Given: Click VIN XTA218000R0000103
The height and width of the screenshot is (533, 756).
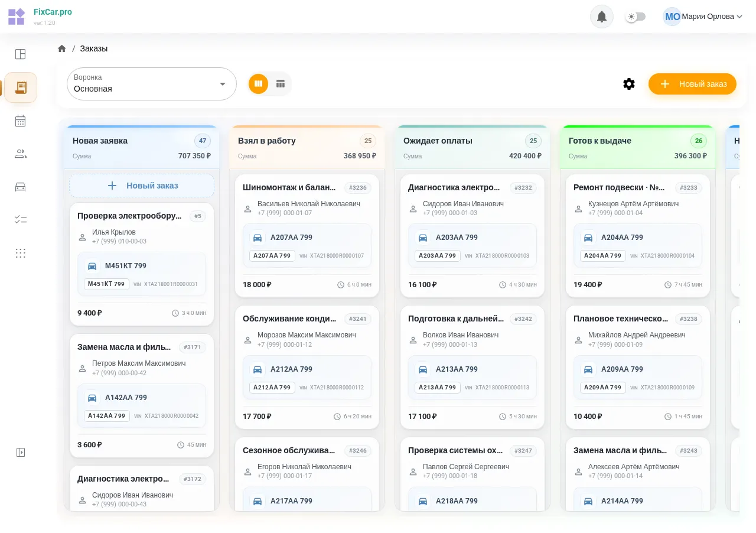Looking at the screenshot, I should pos(502,256).
